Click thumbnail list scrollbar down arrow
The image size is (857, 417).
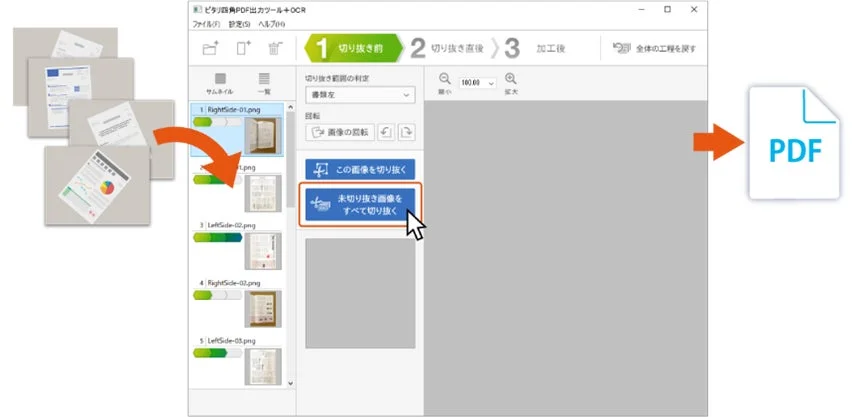(x=290, y=384)
